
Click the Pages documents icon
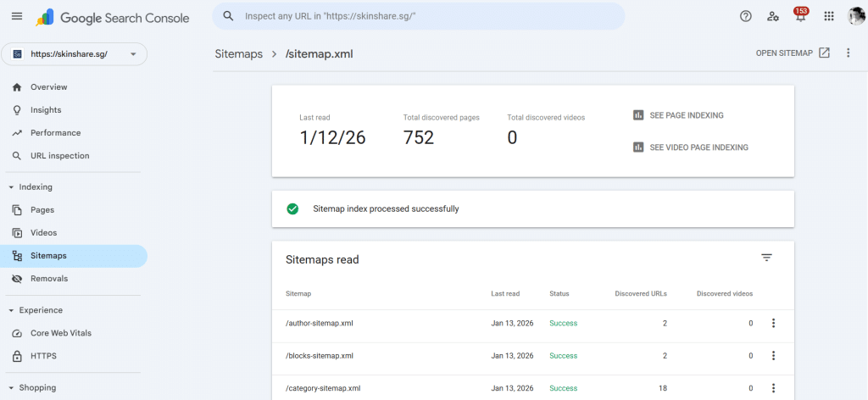point(17,210)
